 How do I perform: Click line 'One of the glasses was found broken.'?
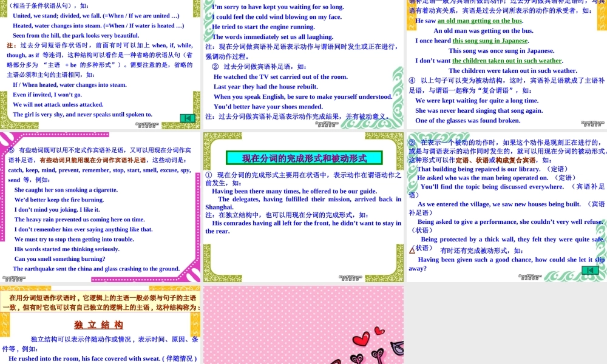pos(467,121)
